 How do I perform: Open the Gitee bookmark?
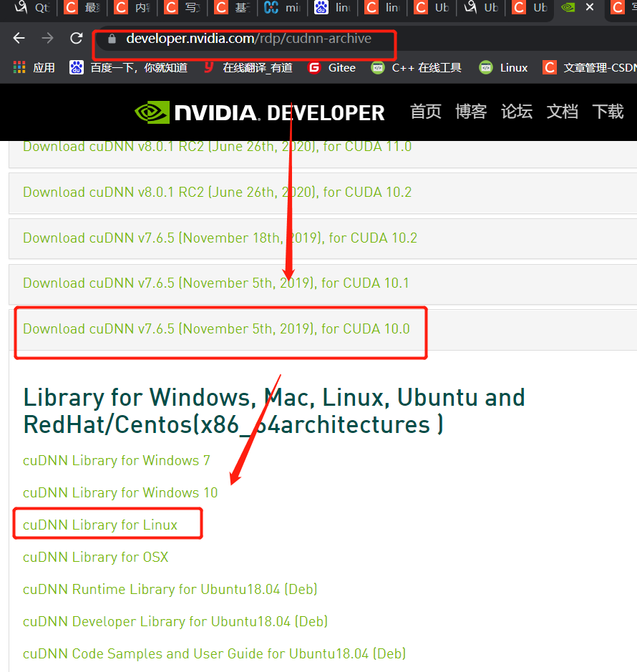332,68
